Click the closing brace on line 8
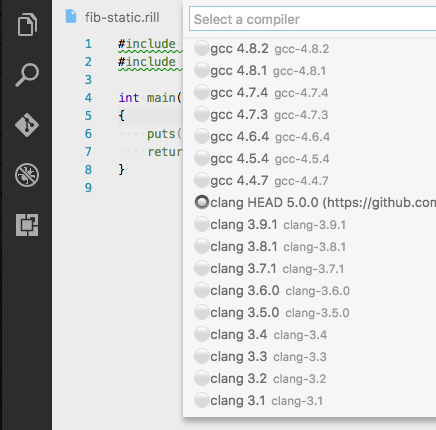This screenshot has height=430, width=436. (122, 170)
